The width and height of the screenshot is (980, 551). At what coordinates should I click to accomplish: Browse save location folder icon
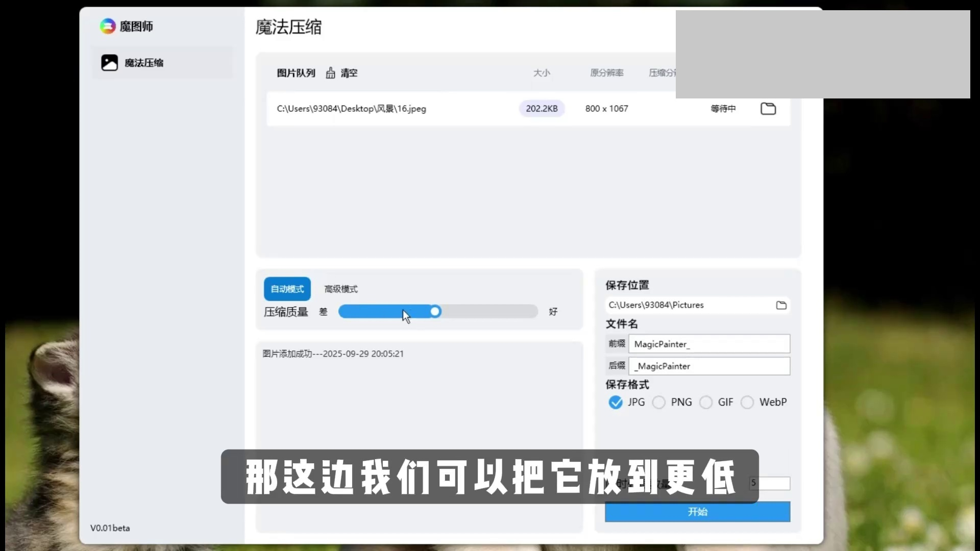click(x=781, y=305)
